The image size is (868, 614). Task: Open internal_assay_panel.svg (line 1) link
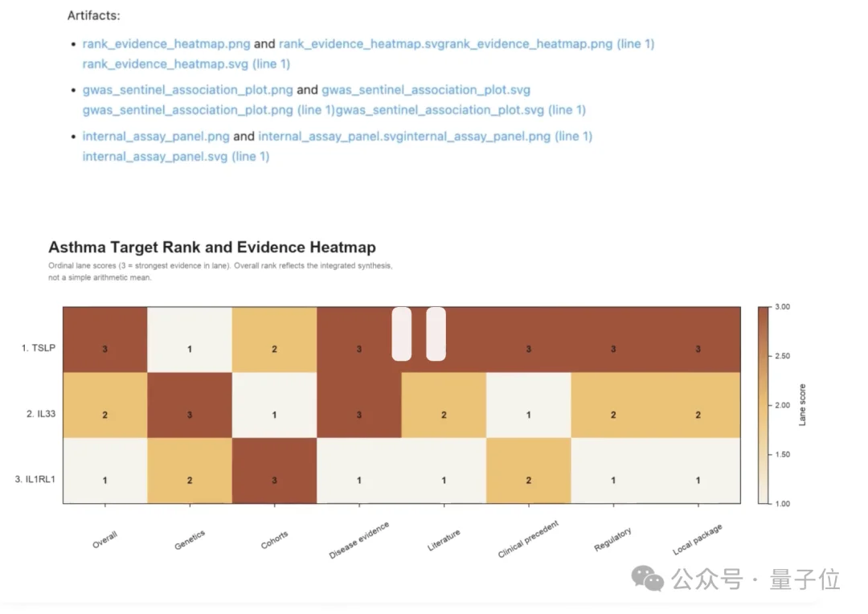(176, 156)
